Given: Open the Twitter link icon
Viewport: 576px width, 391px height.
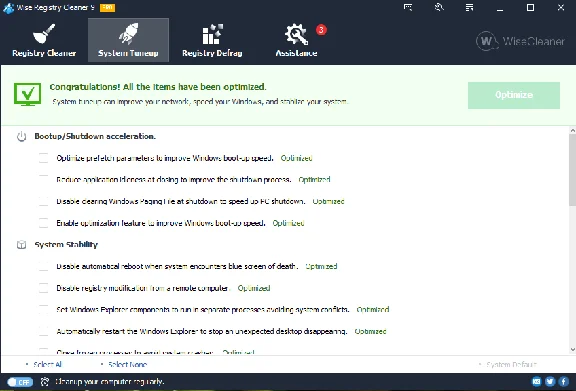Looking at the screenshot, I should click(550, 382).
